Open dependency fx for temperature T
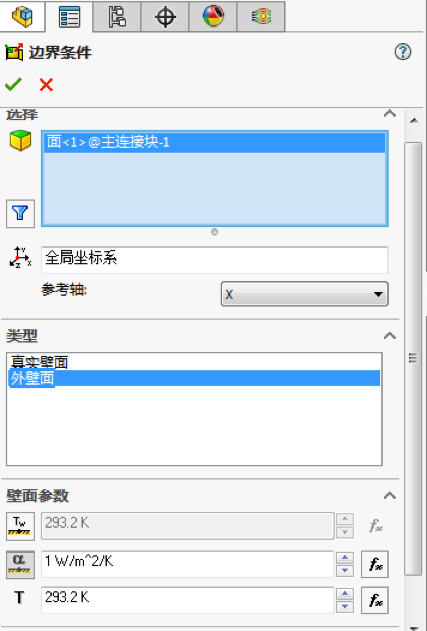The height and width of the screenshot is (631, 427). (x=375, y=600)
